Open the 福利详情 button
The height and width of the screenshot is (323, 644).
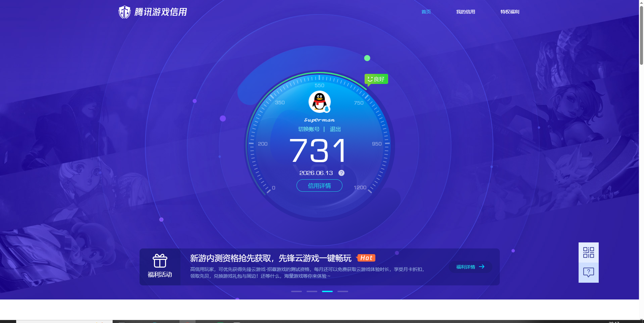pyautogui.click(x=471, y=267)
